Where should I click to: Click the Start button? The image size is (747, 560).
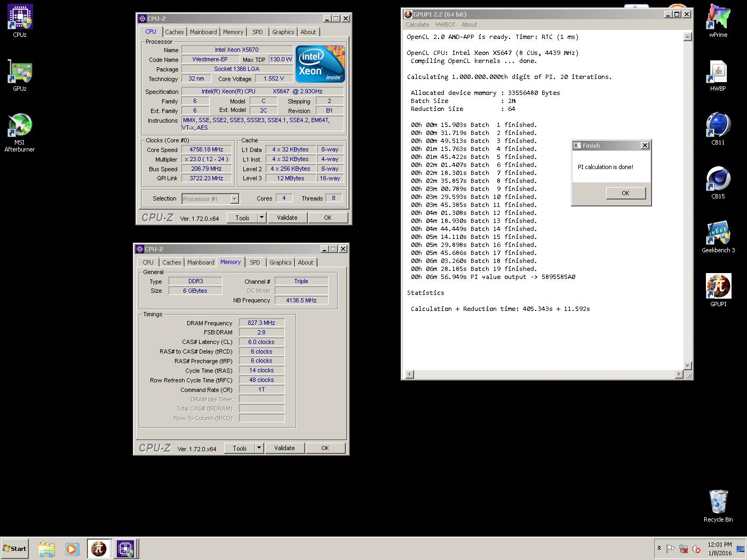pos(14,548)
